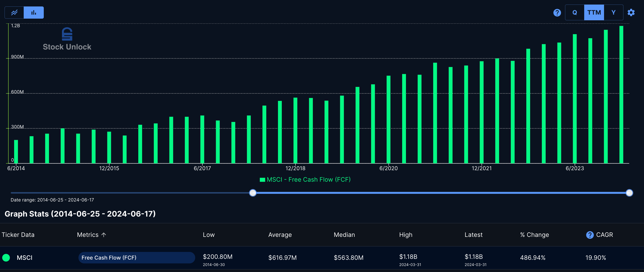Viewport: 644px width, 272px height.
Task: Select the bar chart view icon
Action: [34, 12]
